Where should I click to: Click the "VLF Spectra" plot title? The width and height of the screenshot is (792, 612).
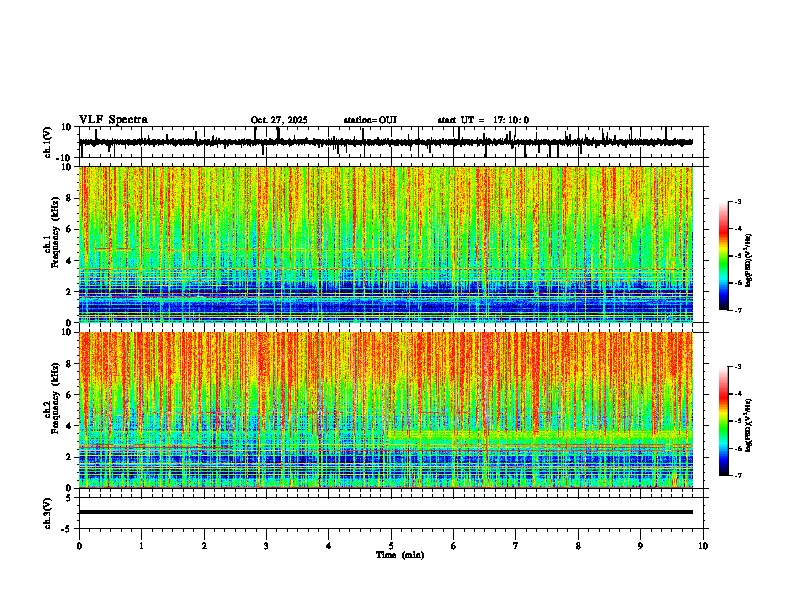pyautogui.click(x=113, y=119)
